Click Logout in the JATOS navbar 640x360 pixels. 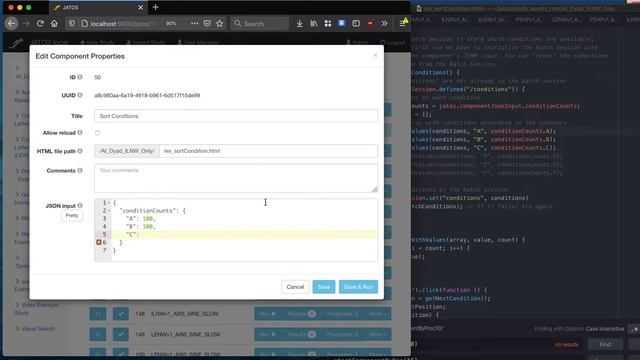(x=393, y=42)
